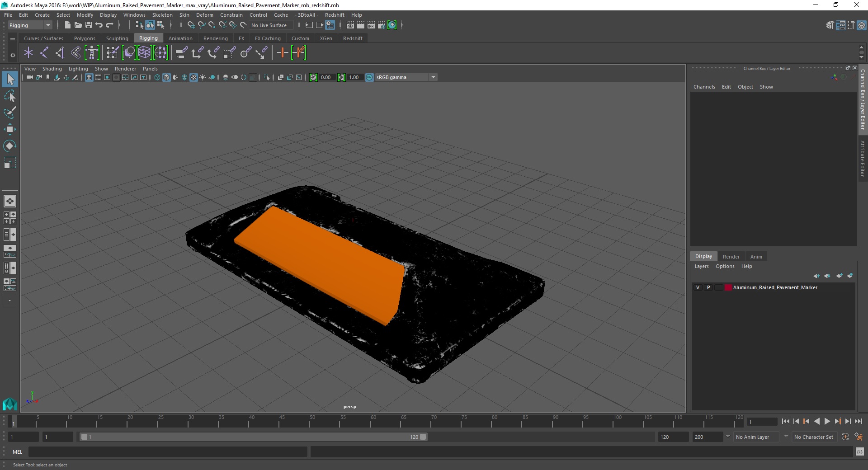Click the Save Scene disk icon
This screenshot has width=868, height=470.
pos(89,25)
